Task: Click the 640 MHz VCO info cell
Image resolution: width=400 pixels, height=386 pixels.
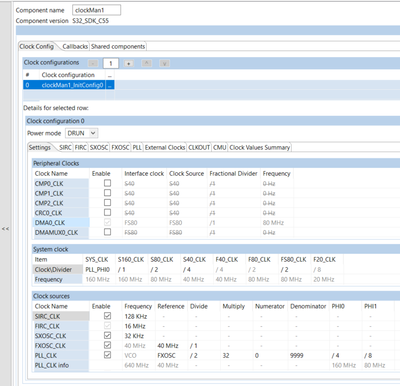Action: pyautogui.click(x=138, y=365)
